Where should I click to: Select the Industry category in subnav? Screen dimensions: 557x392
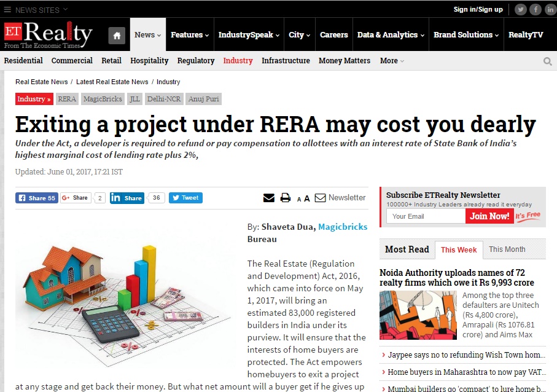click(238, 61)
